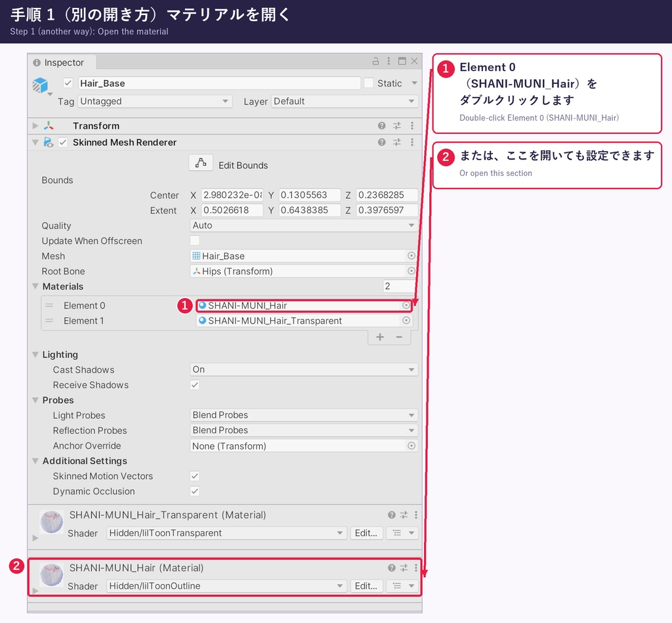Select SHANI-MUNI_Hair material preview thumbnail
Screen dimensions: 672x623
[x=51, y=575]
